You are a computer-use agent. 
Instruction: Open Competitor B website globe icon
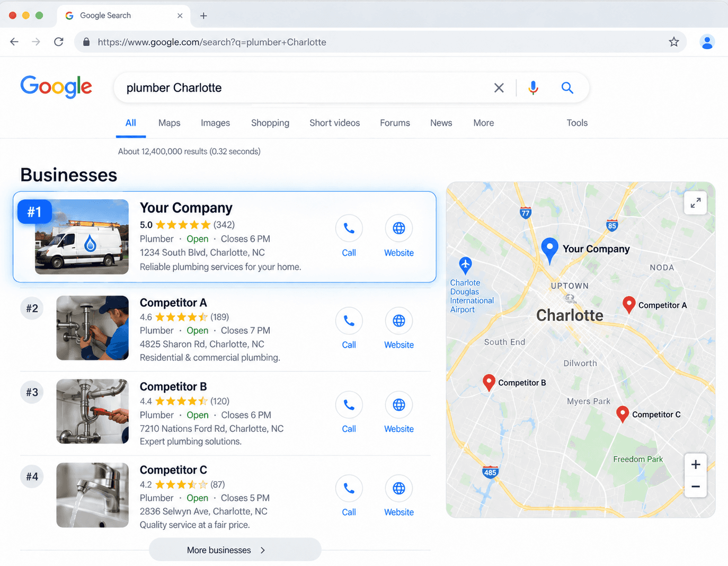pos(399,405)
